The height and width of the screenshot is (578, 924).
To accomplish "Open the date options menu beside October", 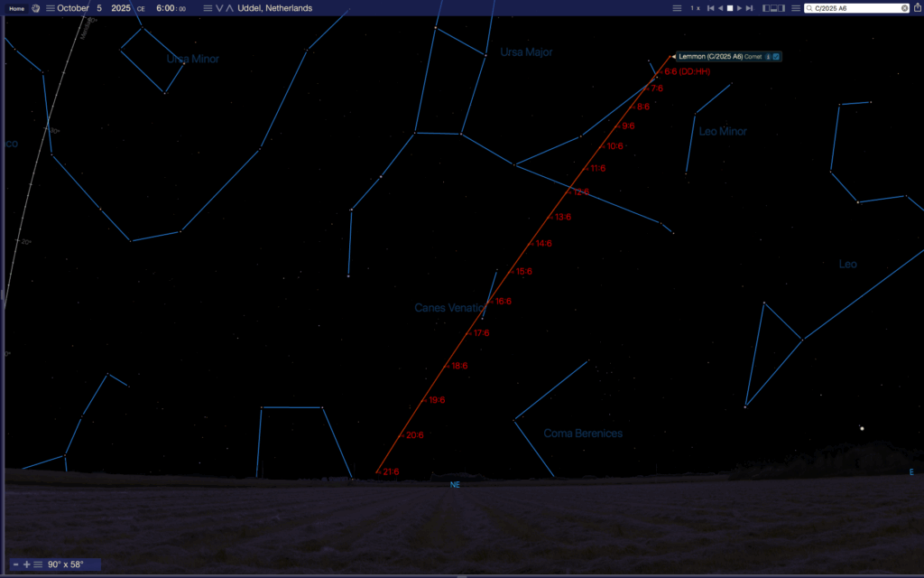I will point(49,8).
